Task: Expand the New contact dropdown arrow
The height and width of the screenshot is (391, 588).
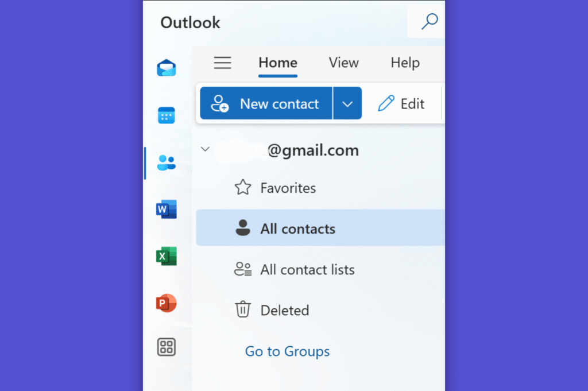Action: point(347,103)
